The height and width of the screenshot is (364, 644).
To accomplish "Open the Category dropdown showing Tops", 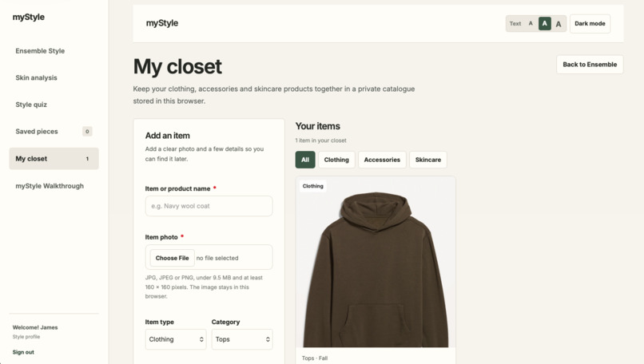I will click(x=242, y=339).
